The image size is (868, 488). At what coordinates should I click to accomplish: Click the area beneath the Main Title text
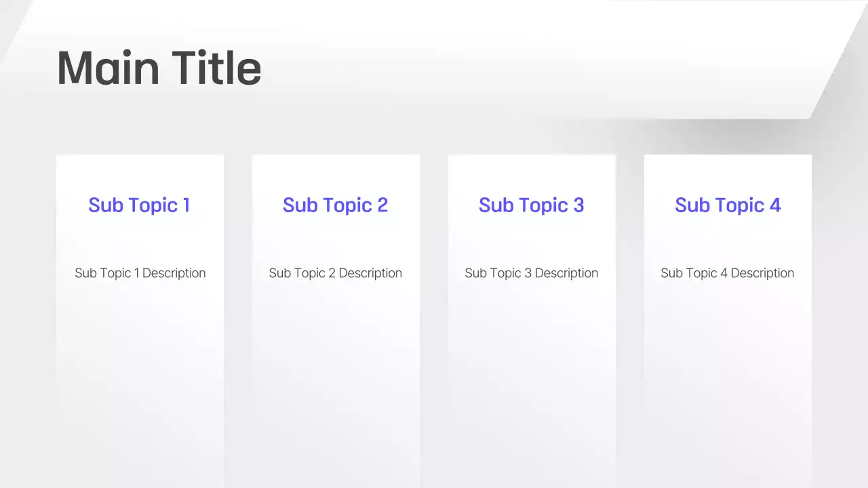(x=159, y=108)
